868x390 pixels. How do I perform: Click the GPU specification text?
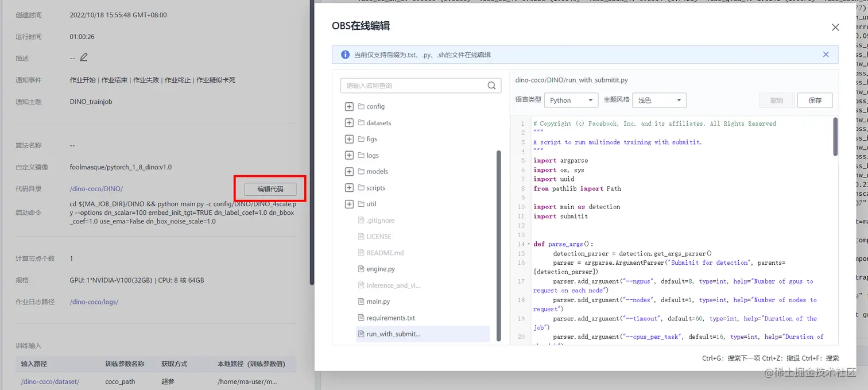point(137,280)
